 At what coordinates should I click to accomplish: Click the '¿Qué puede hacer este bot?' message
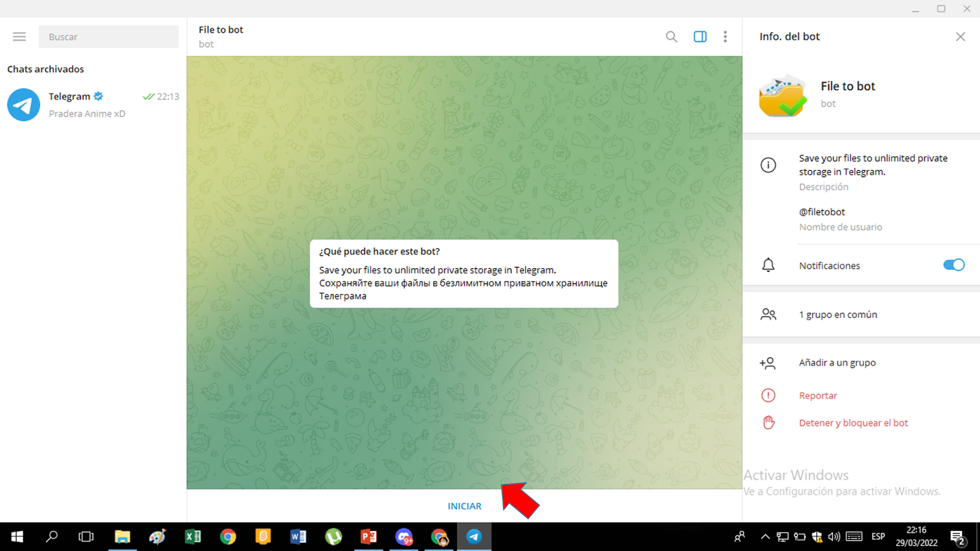click(464, 274)
